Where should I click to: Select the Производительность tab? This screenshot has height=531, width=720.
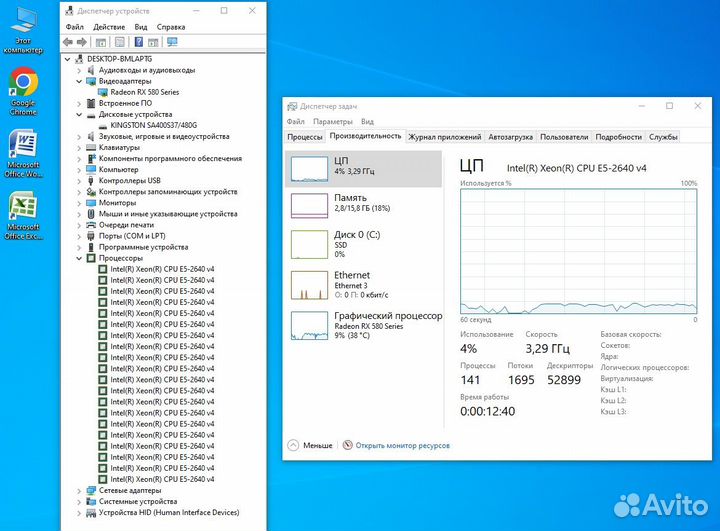(366, 136)
